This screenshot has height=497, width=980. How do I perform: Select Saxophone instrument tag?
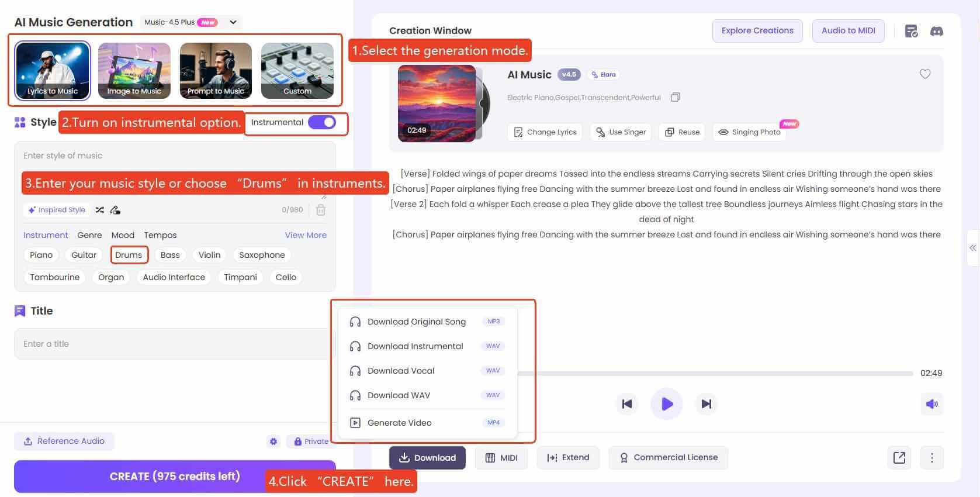[262, 255]
